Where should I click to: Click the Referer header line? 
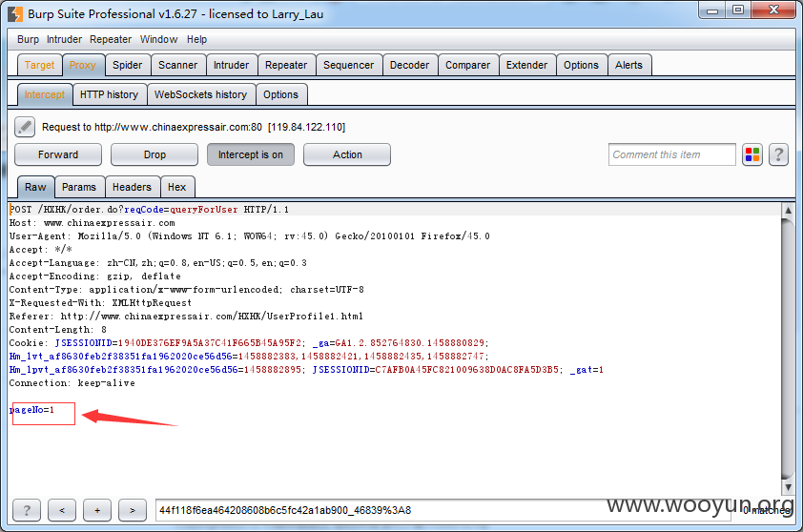(186, 316)
